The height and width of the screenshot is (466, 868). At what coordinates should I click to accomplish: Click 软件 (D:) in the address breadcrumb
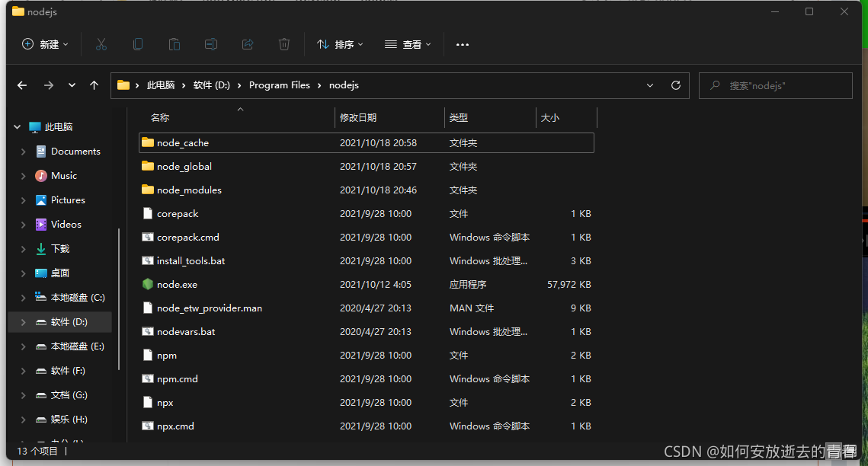[x=211, y=85]
